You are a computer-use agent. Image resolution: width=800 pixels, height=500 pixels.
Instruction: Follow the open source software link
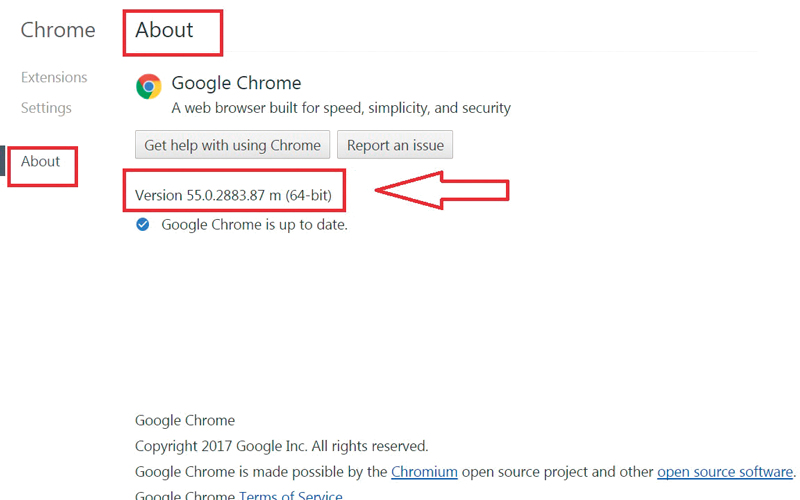pos(725,472)
